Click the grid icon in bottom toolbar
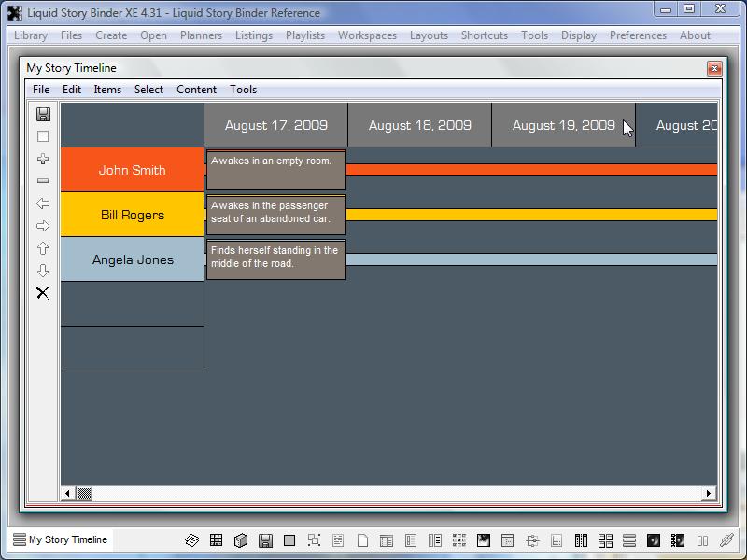Screen dimensions: 747x560 [216, 540]
